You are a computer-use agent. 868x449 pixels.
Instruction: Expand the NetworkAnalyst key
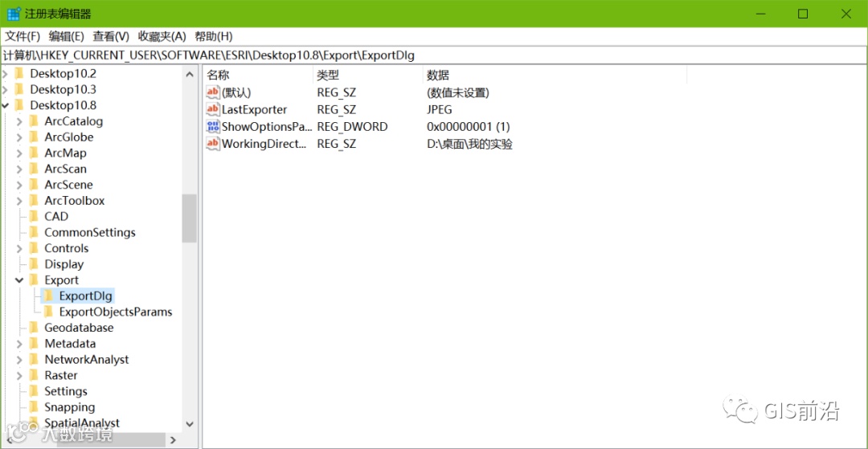tap(19, 360)
